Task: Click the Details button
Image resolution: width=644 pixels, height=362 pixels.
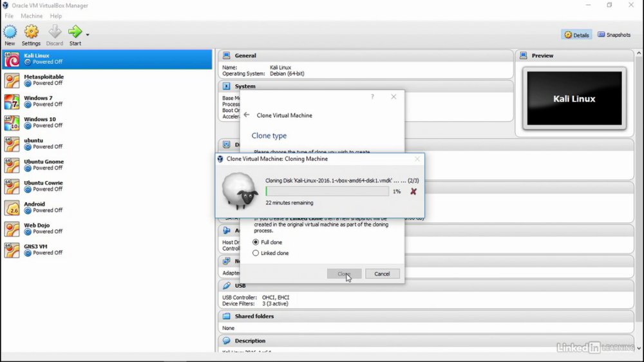Action: [576, 35]
